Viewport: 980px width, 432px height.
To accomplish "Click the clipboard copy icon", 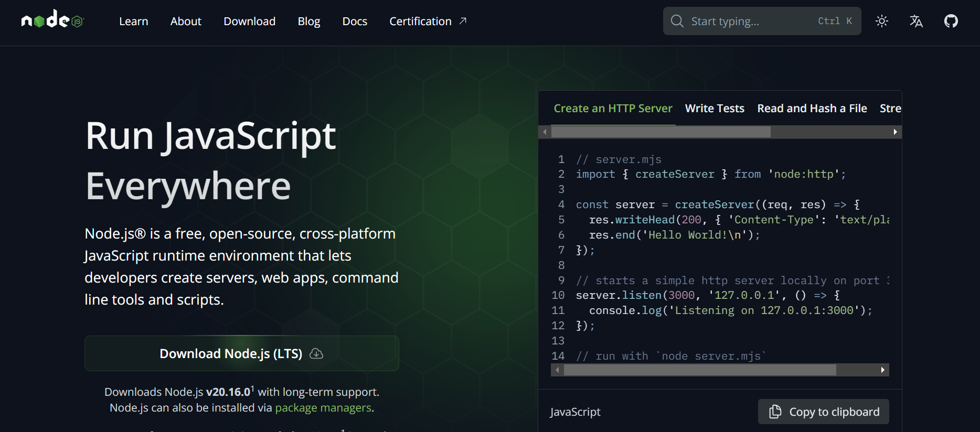I will (x=775, y=412).
